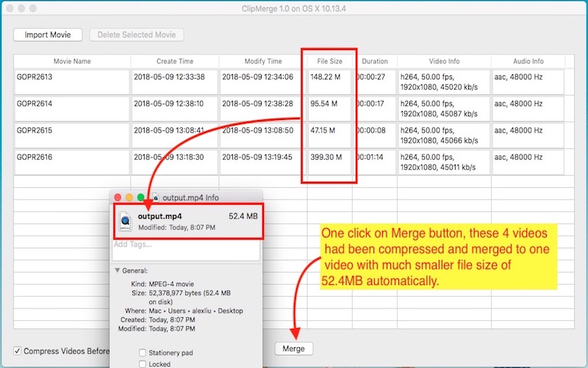
Task: Click duration 00:00:27 cell
Action: point(375,82)
